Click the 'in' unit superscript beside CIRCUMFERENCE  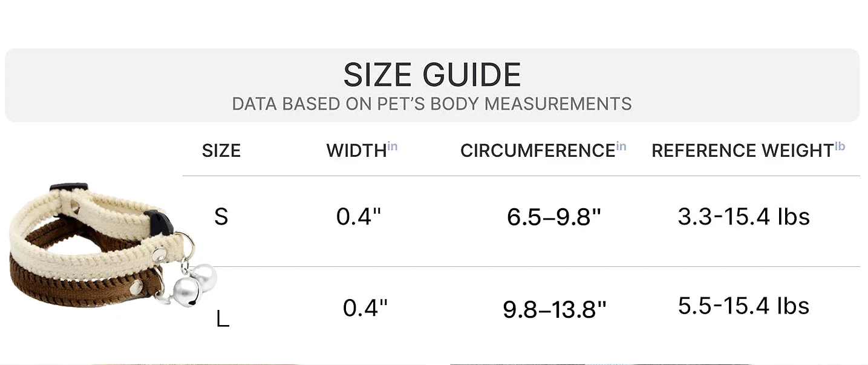click(x=621, y=146)
